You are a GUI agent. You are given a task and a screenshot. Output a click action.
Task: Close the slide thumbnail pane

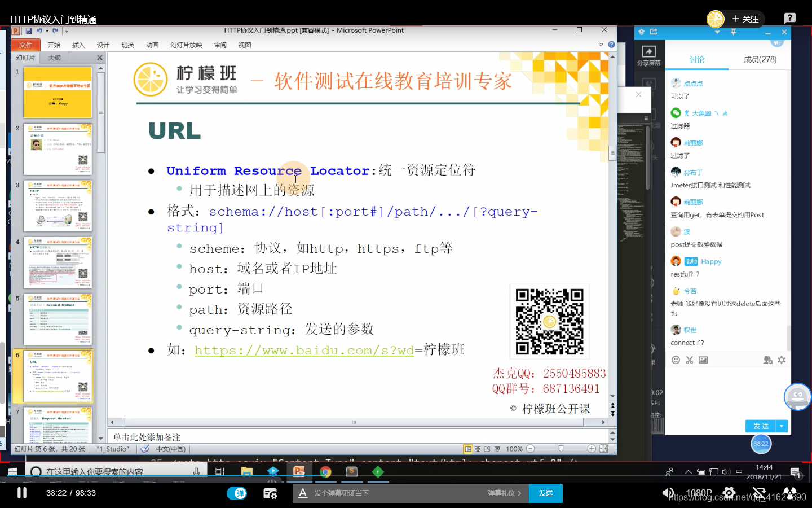pyautogui.click(x=100, y=58)
